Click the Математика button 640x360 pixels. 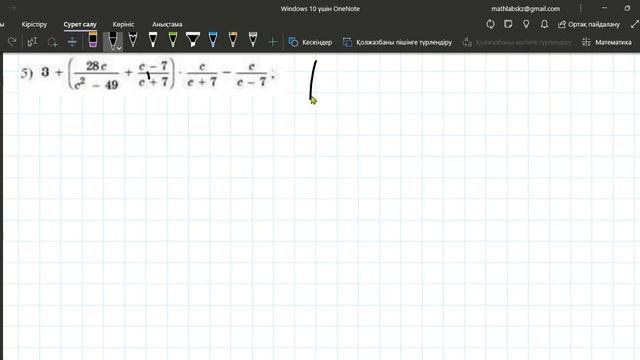point(607,42)
